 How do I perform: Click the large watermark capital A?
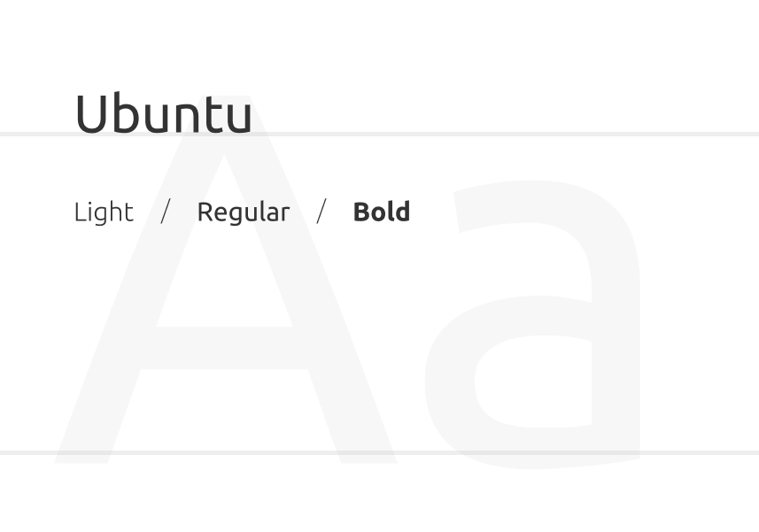point(226,280)
